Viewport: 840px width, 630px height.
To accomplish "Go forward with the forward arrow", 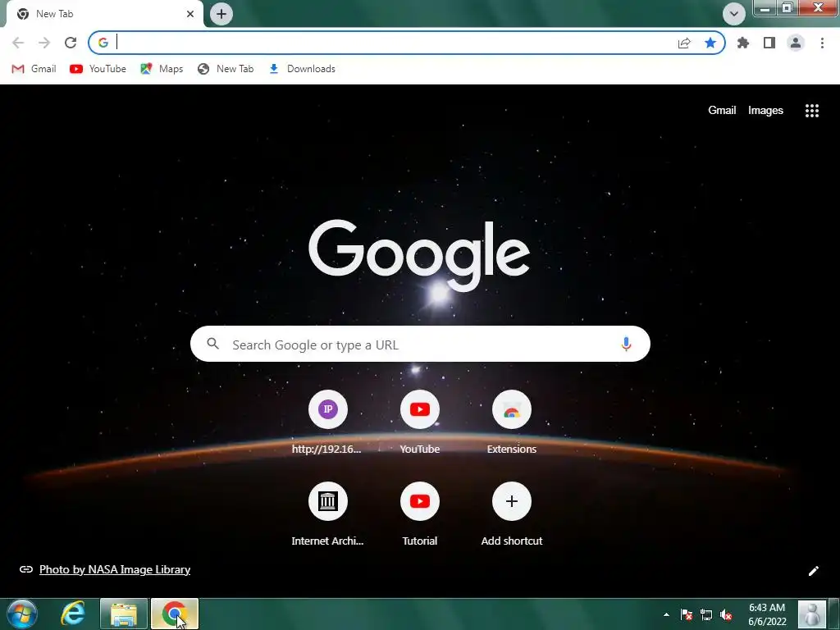I will coord(44,43).
